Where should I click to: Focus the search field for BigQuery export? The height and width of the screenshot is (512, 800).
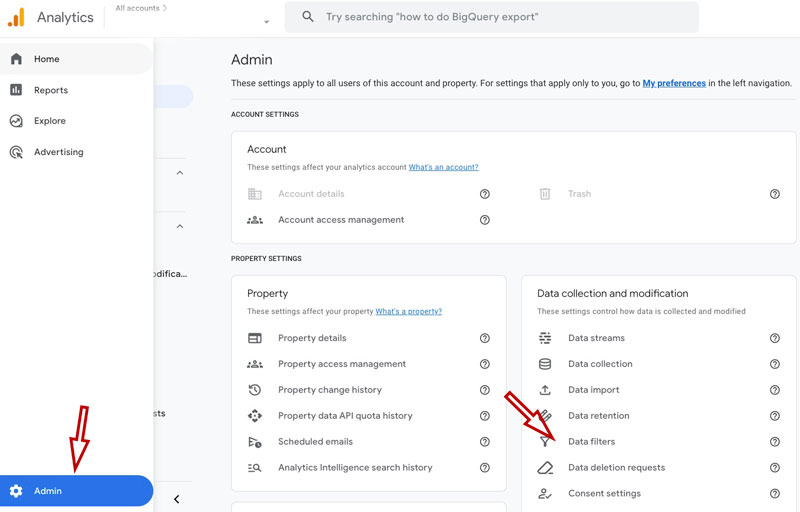(491, 17)
